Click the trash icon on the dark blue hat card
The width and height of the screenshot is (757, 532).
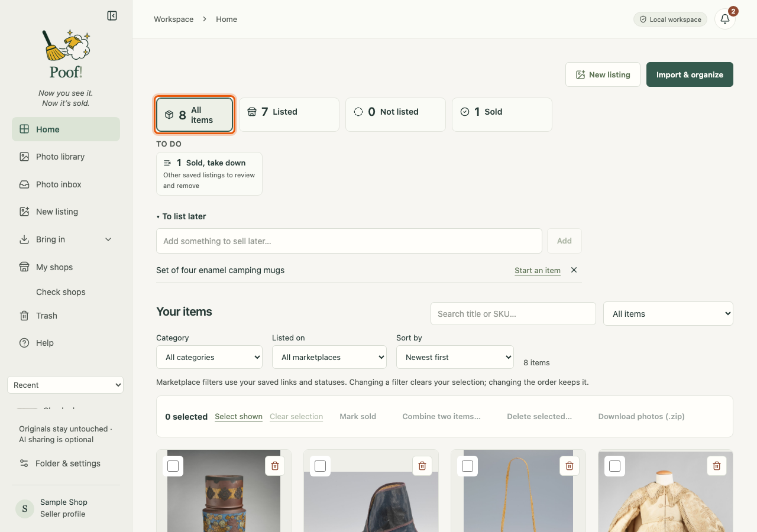[x=422, y=466]
